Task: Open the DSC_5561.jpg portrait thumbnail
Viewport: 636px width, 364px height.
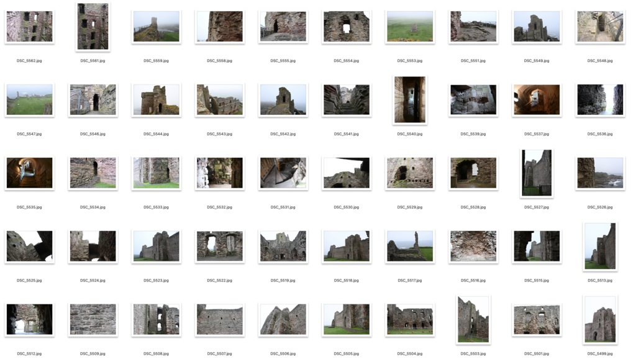Action: coord(93,26)
